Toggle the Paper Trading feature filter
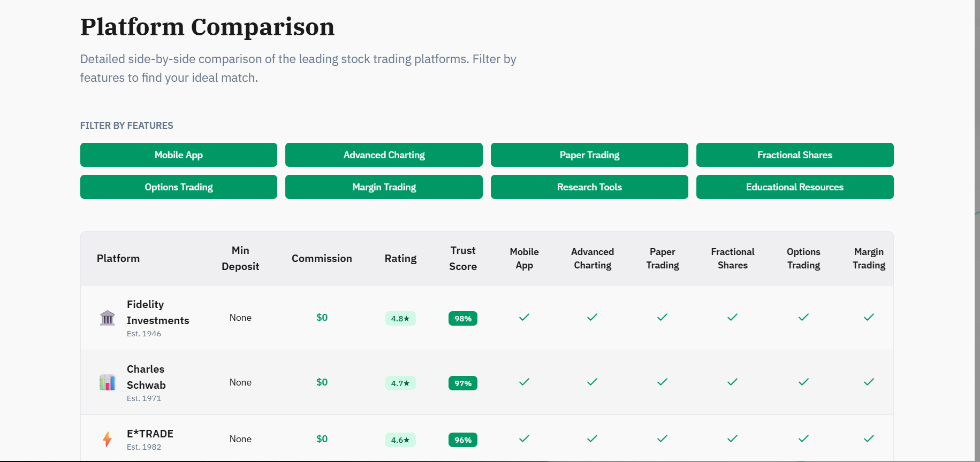 point(589,155)
